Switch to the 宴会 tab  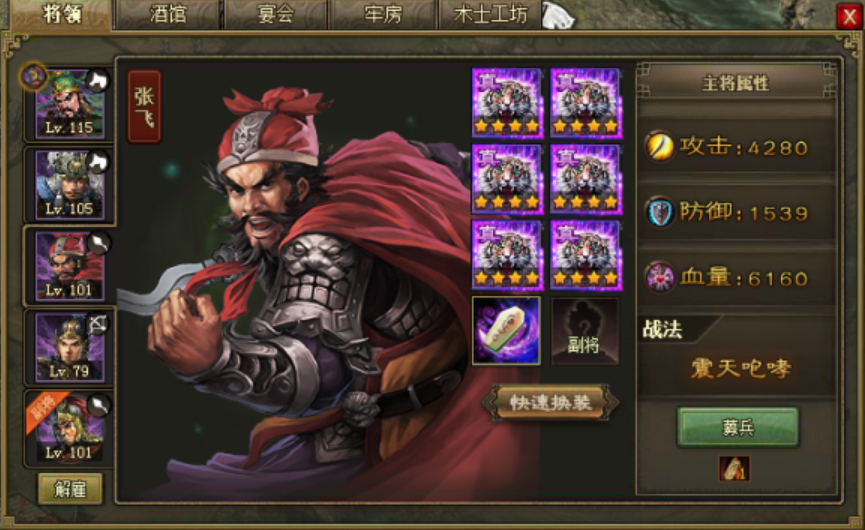pyautogui.click(x=275, y=14)
